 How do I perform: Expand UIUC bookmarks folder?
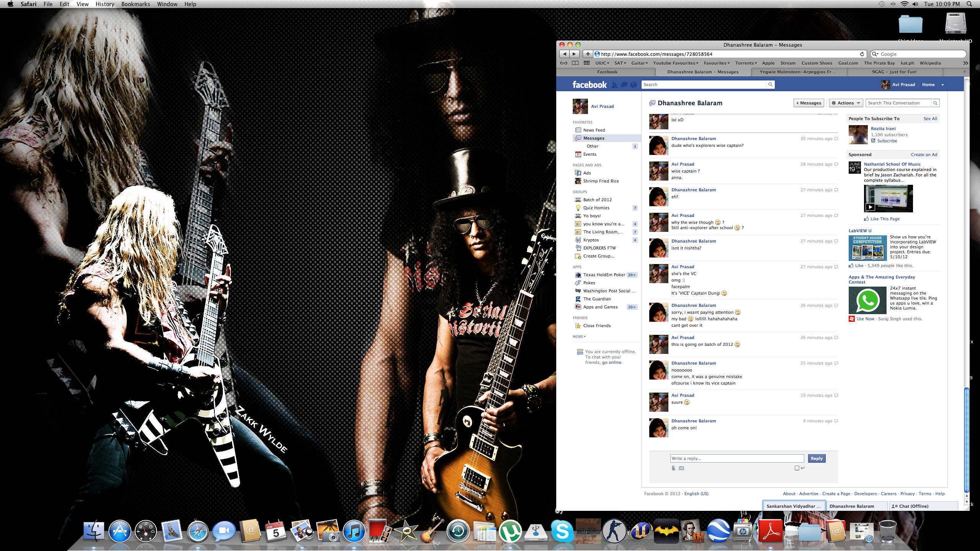(x=602, y=63)
